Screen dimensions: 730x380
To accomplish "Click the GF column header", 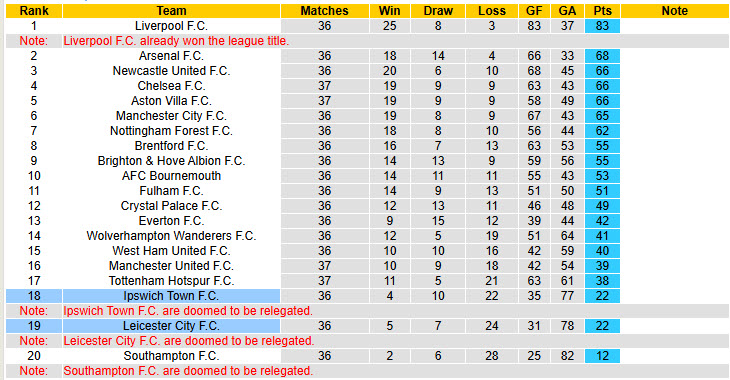I will click(534, 11).
